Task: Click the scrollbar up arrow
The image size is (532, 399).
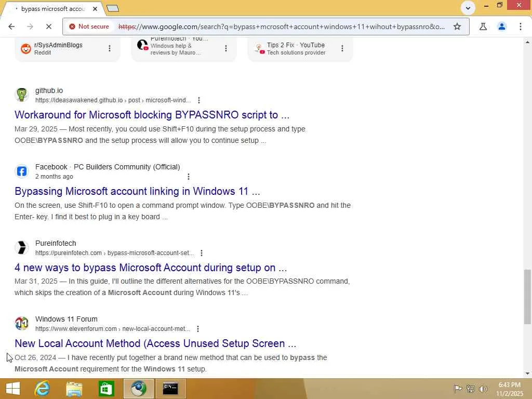Action: click(527, 42)
